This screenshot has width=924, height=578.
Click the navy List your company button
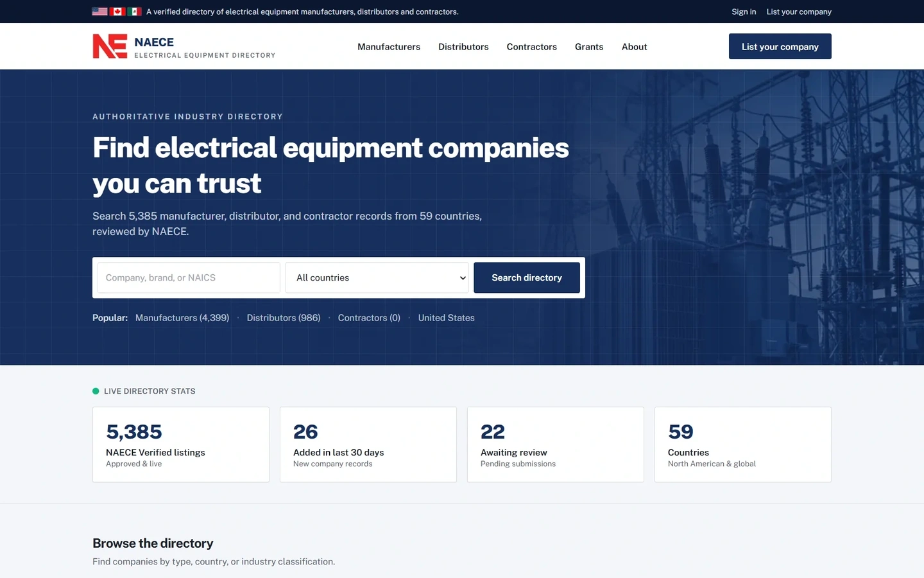coord(780,46)
